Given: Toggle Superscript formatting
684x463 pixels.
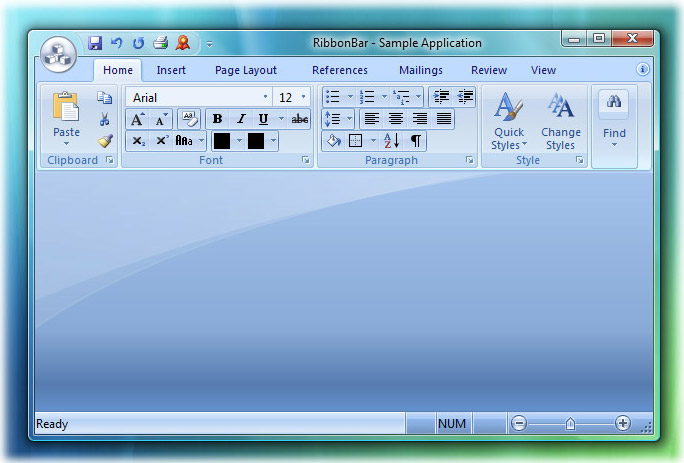Looking at the screenshot, I should [161, 141].
